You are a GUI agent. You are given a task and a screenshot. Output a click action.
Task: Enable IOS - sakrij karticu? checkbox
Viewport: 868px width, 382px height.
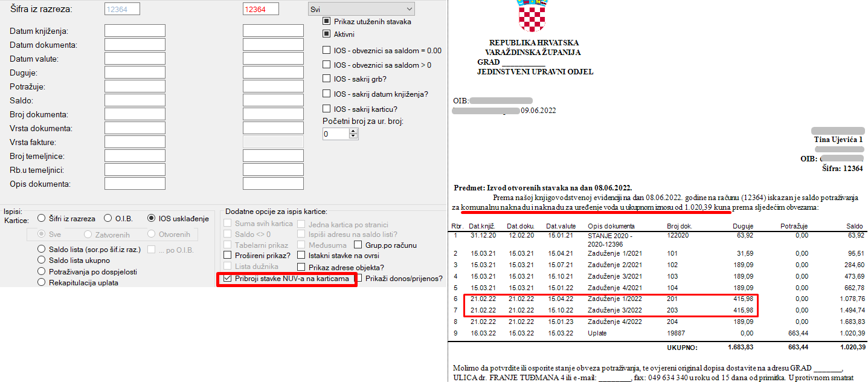(327, 109)
